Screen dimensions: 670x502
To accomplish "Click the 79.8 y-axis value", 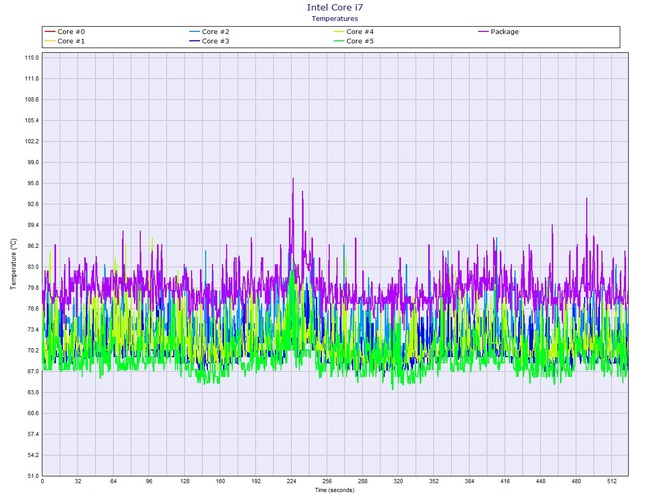I will point(33,288).
